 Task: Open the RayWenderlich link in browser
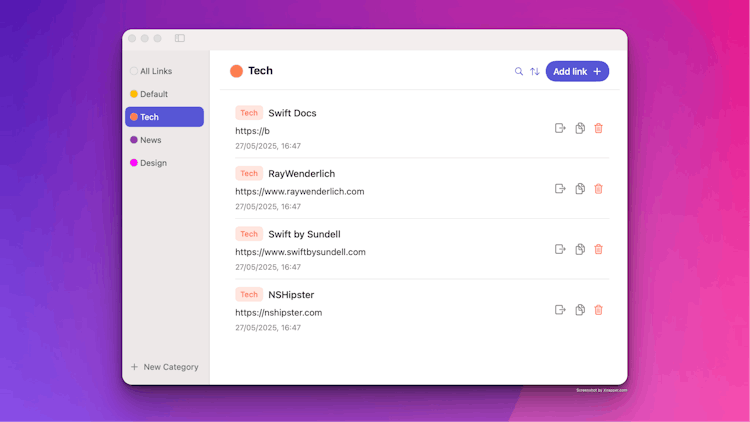(560, 189)
